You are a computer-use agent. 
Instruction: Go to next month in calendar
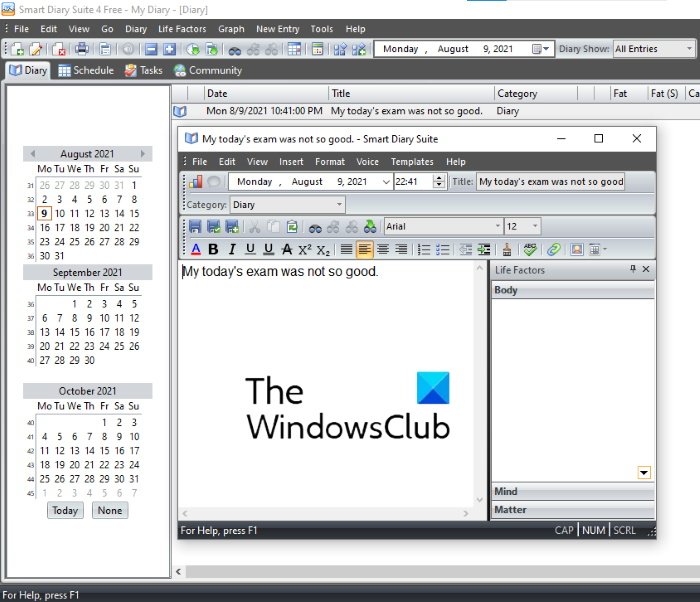143,154
